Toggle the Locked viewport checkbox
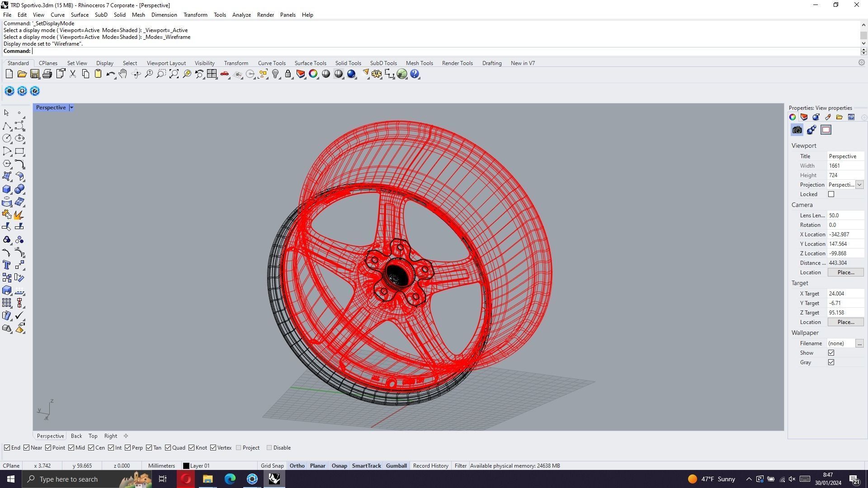The width and height of the screenshot is (868, 488). point(831,194)
